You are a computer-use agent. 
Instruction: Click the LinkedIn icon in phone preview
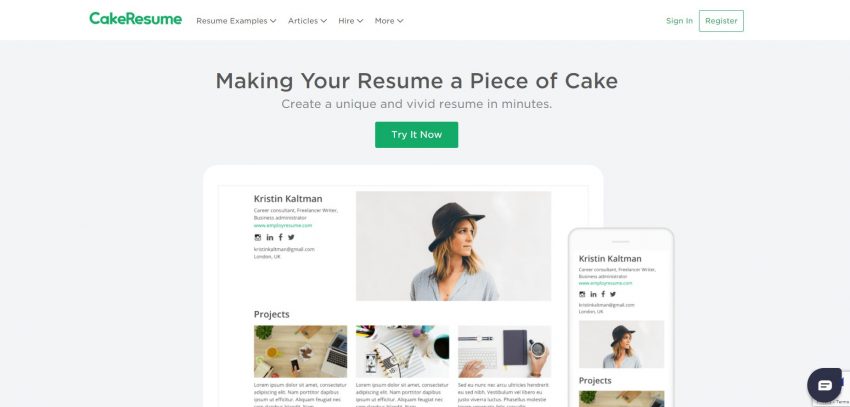click(x=594, y=294)
